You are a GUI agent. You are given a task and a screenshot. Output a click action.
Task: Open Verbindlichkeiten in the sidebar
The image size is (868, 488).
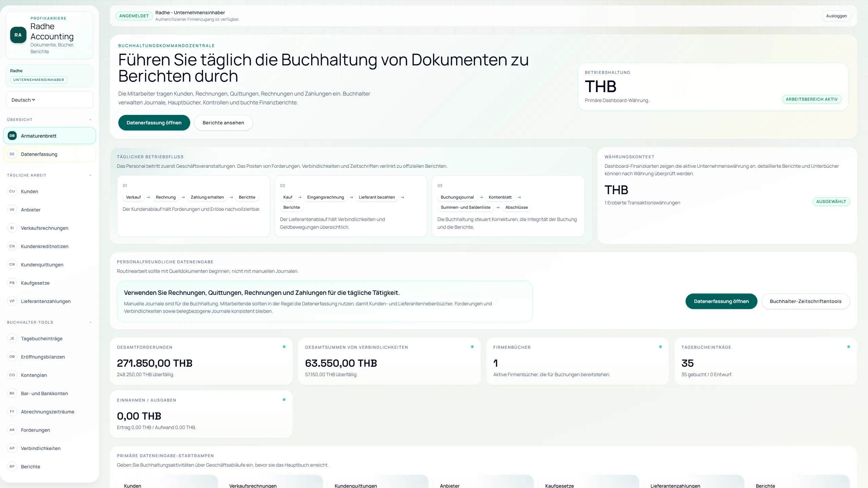pyautogui.click(x=50, y=448)
